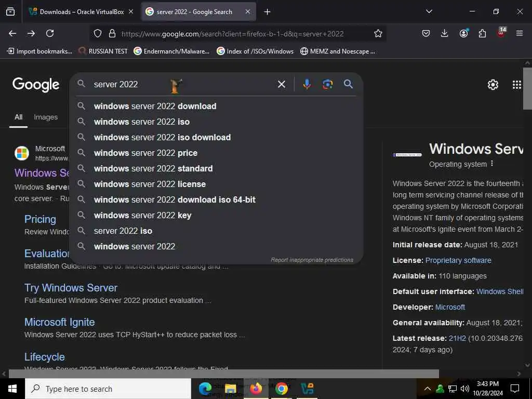Image resolution: width=532 pixels, height=399 pixels.
Task: Open knowledge panel more options dots
Action: 492,164
